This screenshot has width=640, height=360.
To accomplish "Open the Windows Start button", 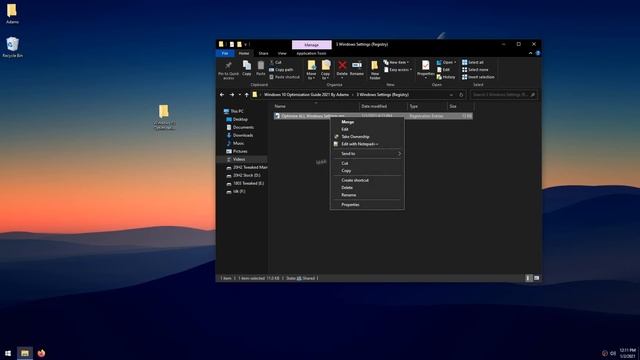I will point(8,353).
